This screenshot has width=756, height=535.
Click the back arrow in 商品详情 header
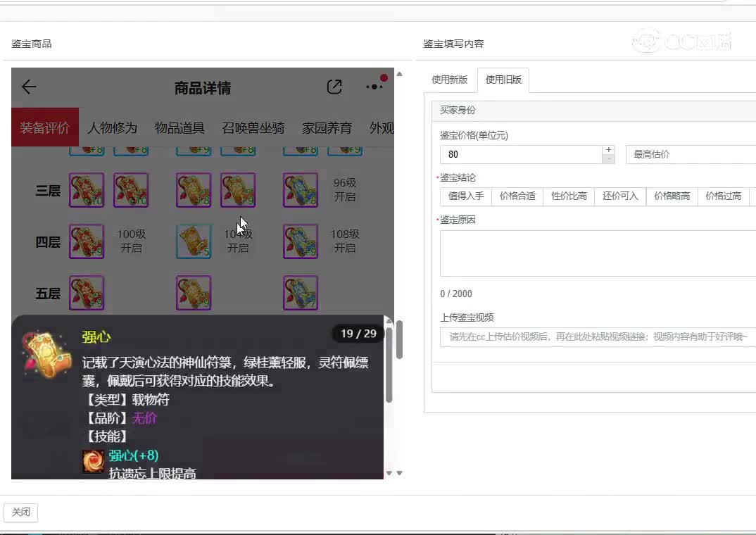click(29, 87)
